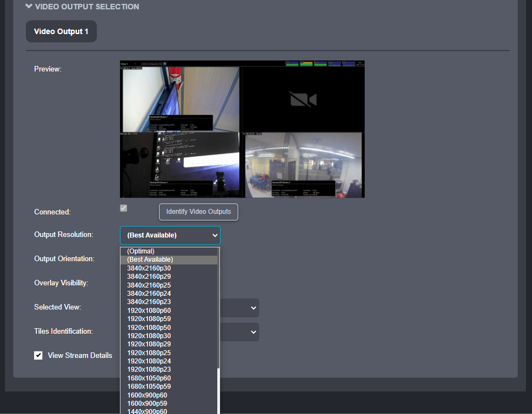
Task: Select 1600x900p59 resolution
Action: (x=169, y=404)
